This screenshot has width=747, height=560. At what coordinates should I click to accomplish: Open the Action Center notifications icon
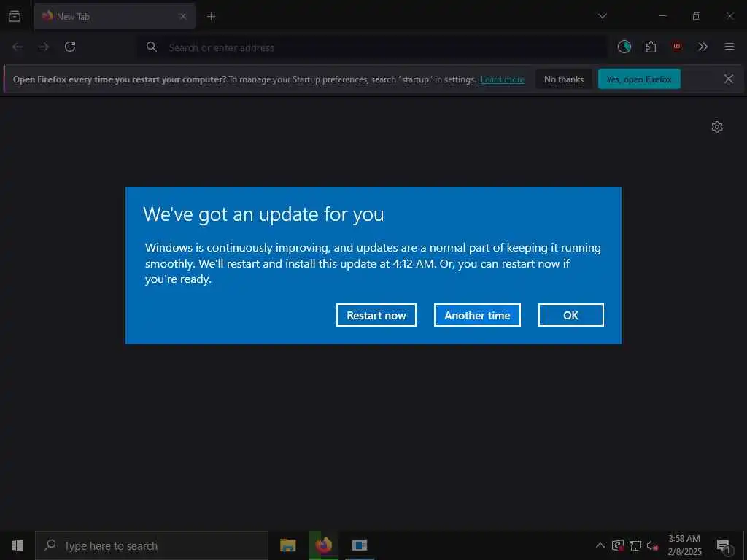724,545
